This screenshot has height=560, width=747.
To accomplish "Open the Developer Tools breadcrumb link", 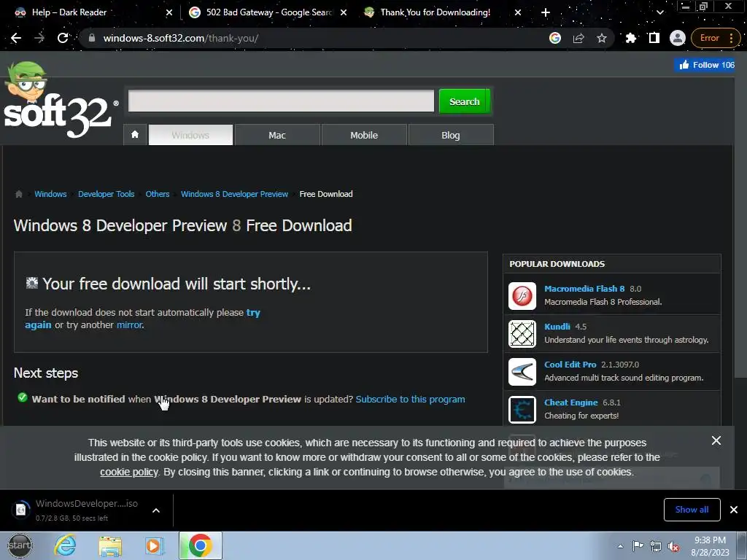I will click(107, 194).
